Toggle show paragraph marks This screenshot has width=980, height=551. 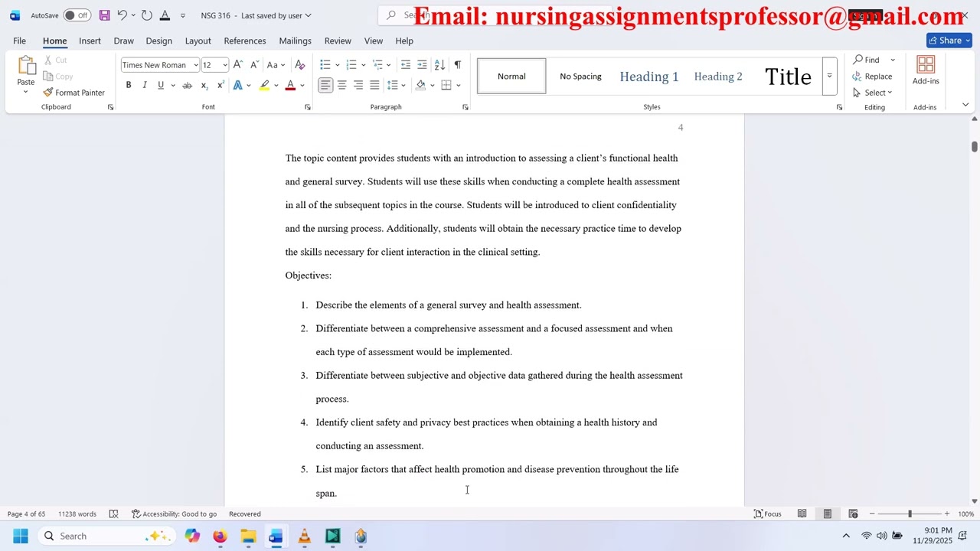click(x=457, y=65)
